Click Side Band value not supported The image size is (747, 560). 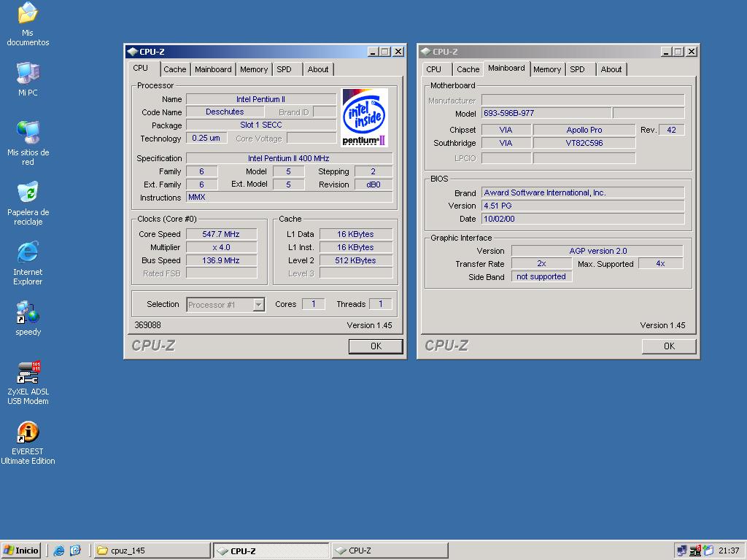(542, 276)
